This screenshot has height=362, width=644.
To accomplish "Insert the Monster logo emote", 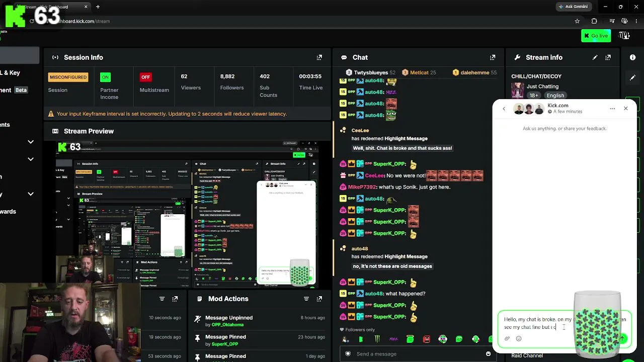I will coord(377,339).
